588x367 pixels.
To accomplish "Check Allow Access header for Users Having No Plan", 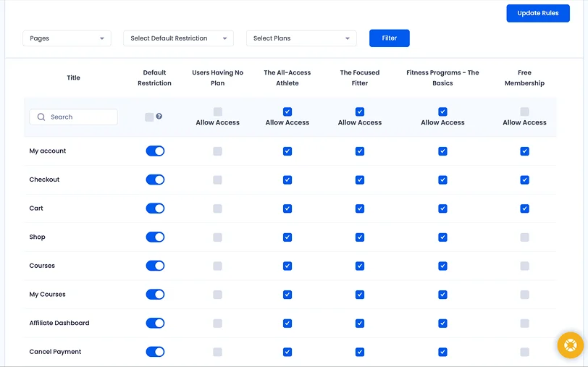I will [217, 111].
